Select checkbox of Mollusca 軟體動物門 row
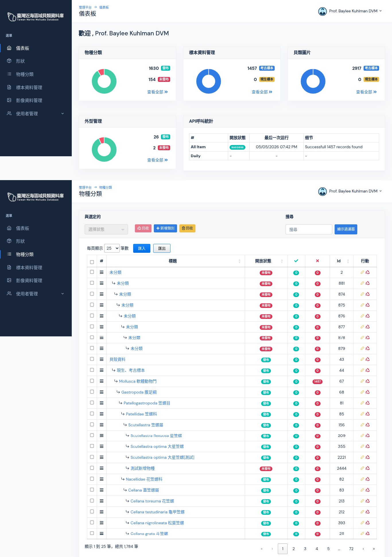Screen dimensions: 392x557 [92, 381]
